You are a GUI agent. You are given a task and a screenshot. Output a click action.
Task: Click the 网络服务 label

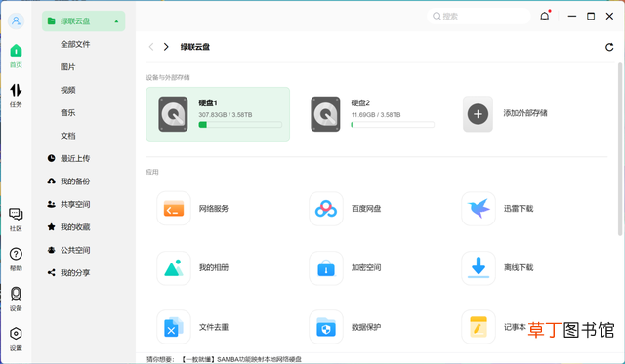[214, 209]
